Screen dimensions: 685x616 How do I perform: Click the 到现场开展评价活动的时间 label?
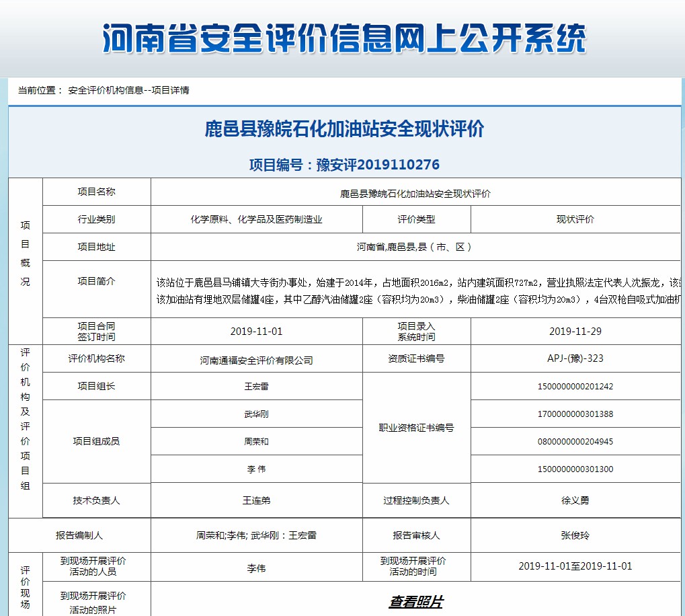(413, 566)
